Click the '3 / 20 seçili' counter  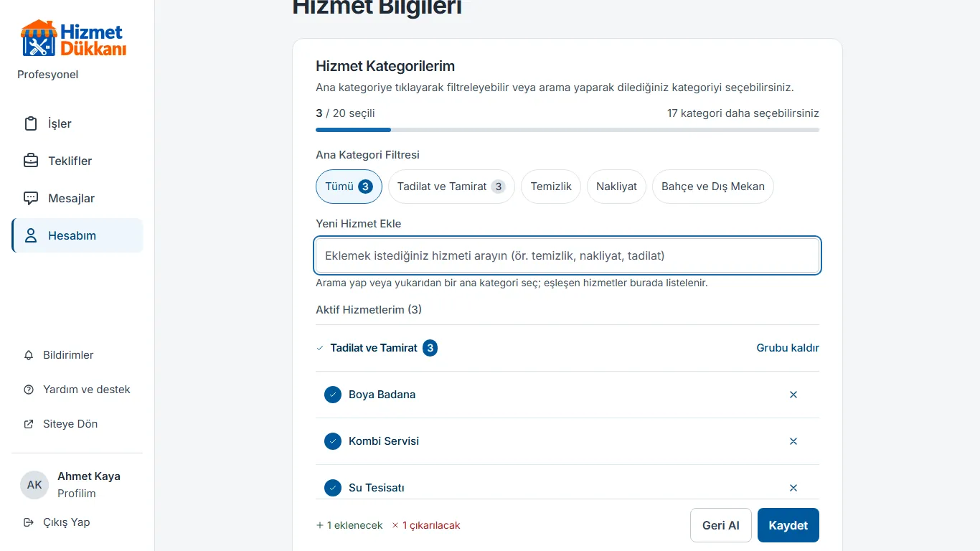(x=345, y=113)
